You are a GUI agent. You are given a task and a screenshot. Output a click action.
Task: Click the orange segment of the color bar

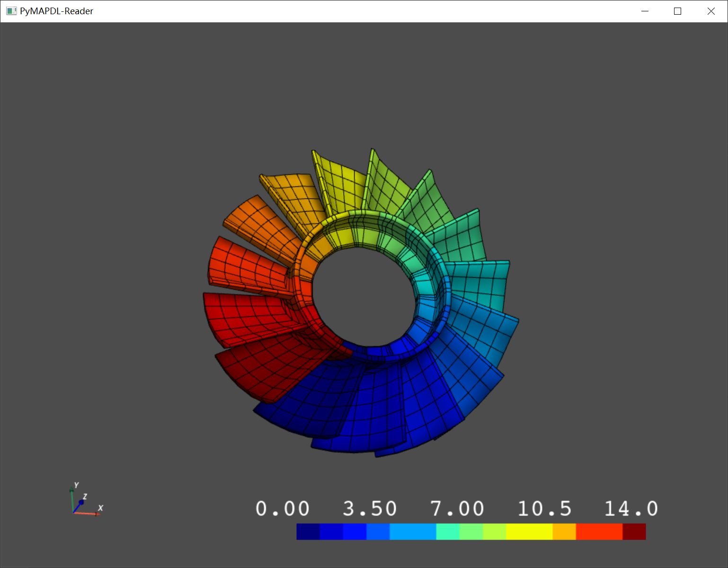click(564, 532)
